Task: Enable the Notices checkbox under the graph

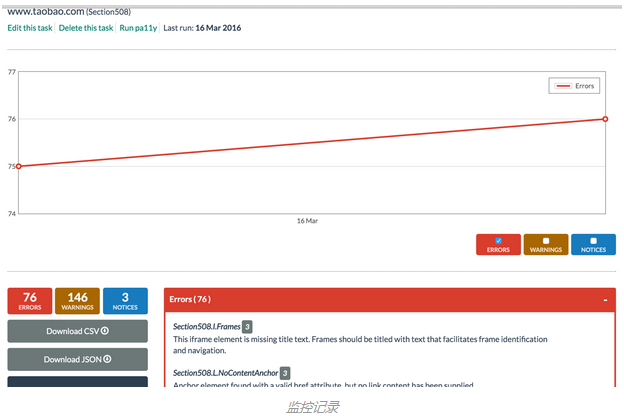Action: [x=593, y=241]
